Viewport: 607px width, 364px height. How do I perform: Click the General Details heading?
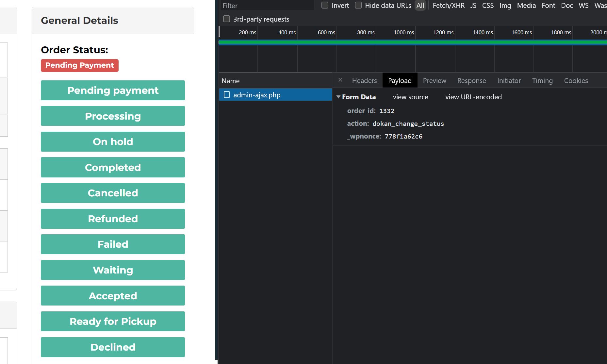[x=79, y=21]
